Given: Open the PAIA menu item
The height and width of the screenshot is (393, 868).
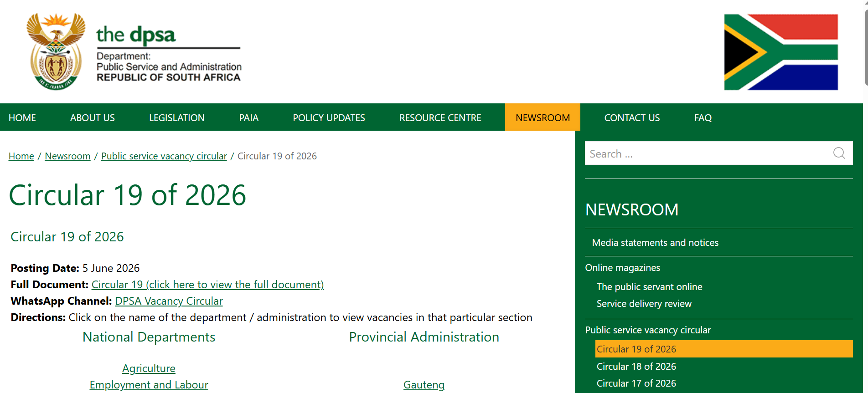Looking at the screenshot, I should (x=249, y=118).
